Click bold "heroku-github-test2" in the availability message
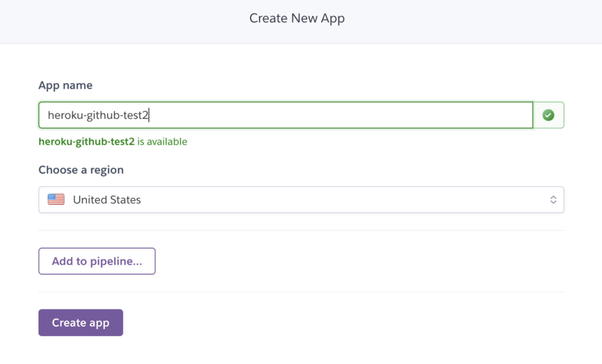 pyautogui.click(x=87, y=142)
